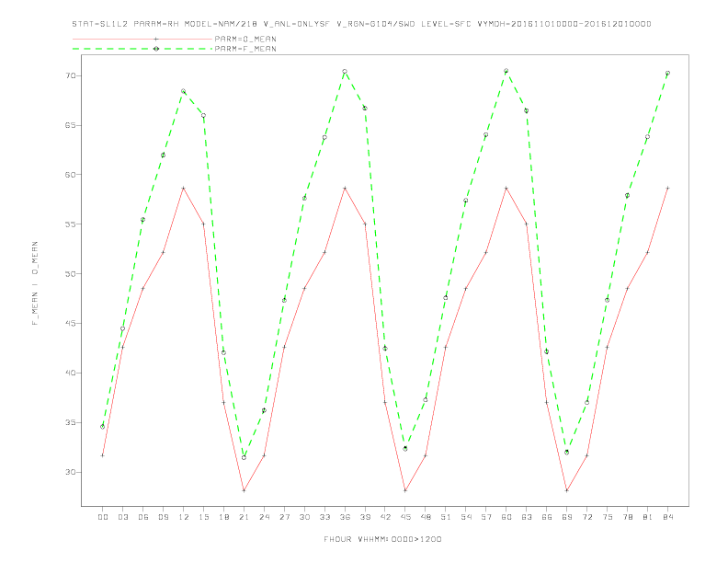Click x-axis forecast hour label 84

click(x=668, y=517)
